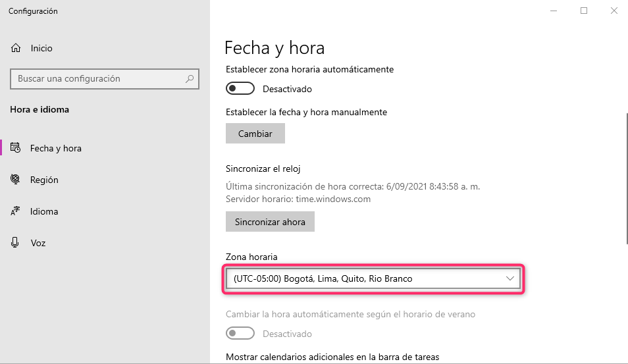Open the Idioma settings section
The image size is (628, 364).
pos(44,211)
